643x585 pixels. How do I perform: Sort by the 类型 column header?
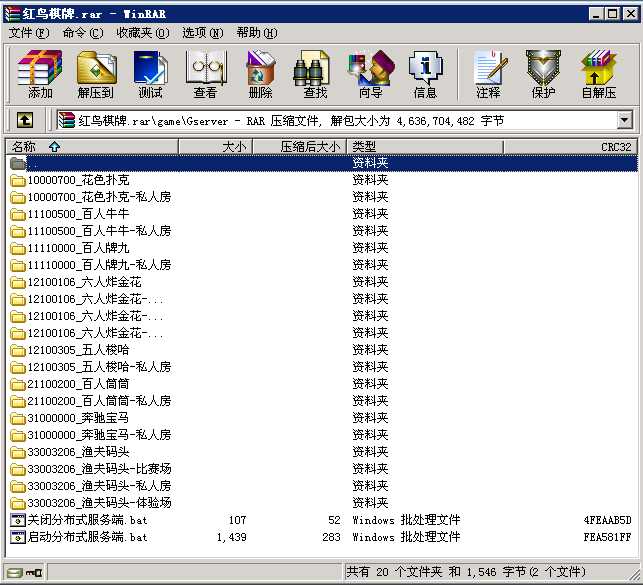coord(425,147)
